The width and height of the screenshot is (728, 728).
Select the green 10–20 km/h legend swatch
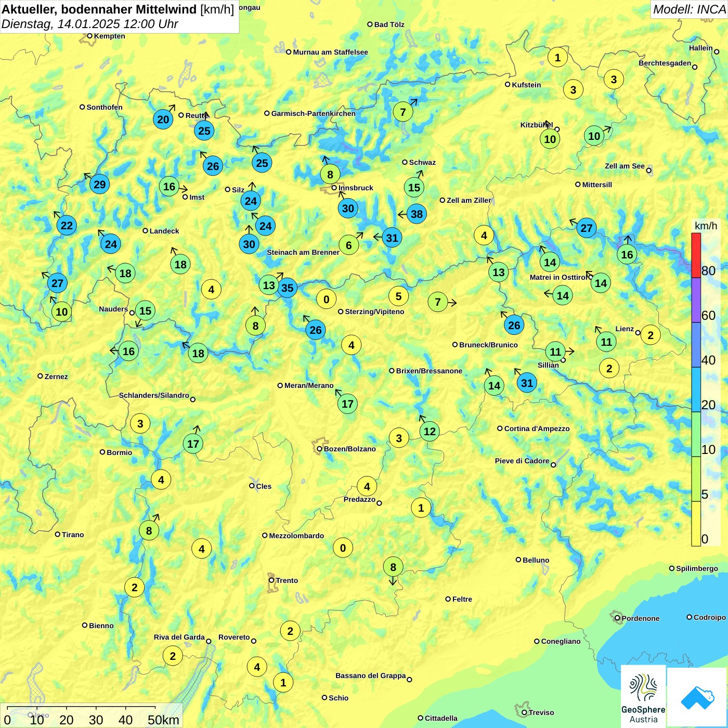click(x=696, y=434)
